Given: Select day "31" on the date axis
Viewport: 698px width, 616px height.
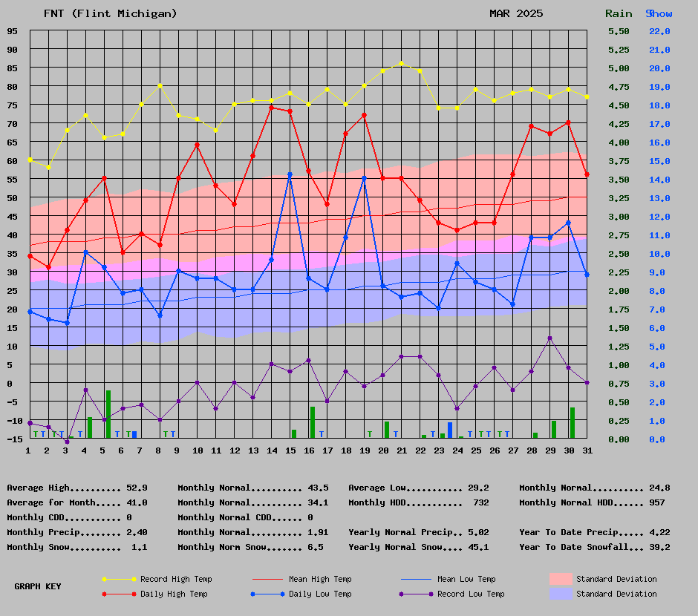Looking at the screenshot, I should [587, 450].
